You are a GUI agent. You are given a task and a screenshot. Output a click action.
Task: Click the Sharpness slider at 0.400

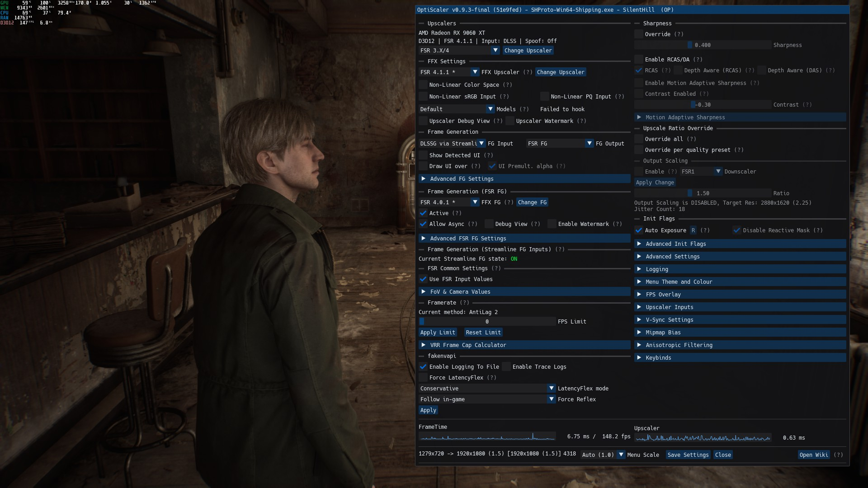coord(703,45)
